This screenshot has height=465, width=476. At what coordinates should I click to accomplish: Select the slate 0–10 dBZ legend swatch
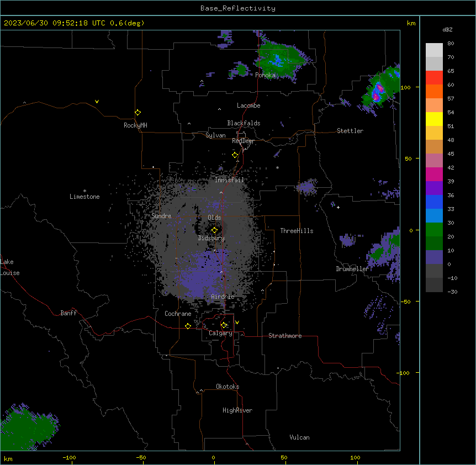(434, 257)
